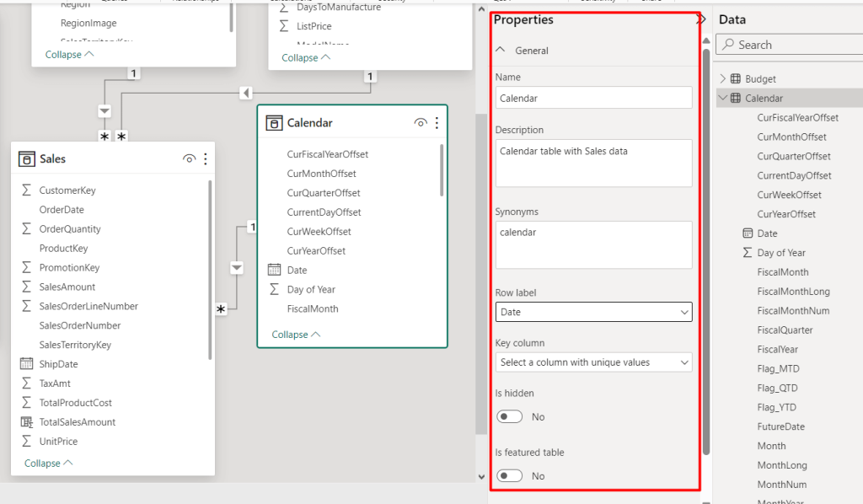Open more options on Calendar table card
The image size is (863, 504).
tap(437, 123)
